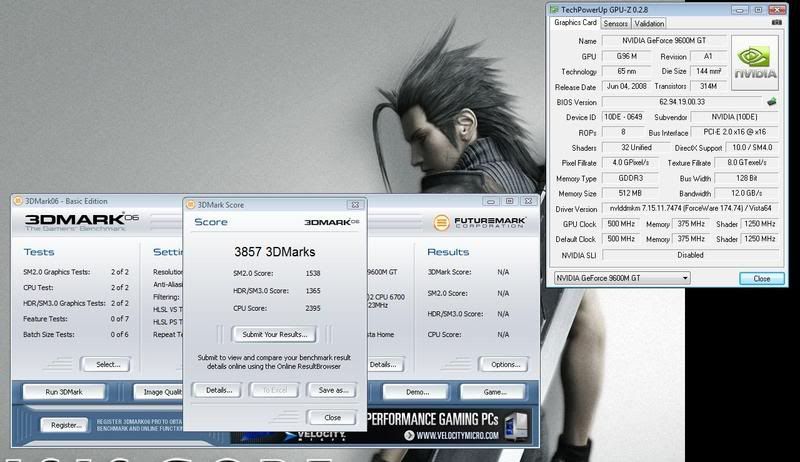Open the GPU selection dropdown in GPU-Z
This screenshot has height=462, width=800.
tap(622, 278)
